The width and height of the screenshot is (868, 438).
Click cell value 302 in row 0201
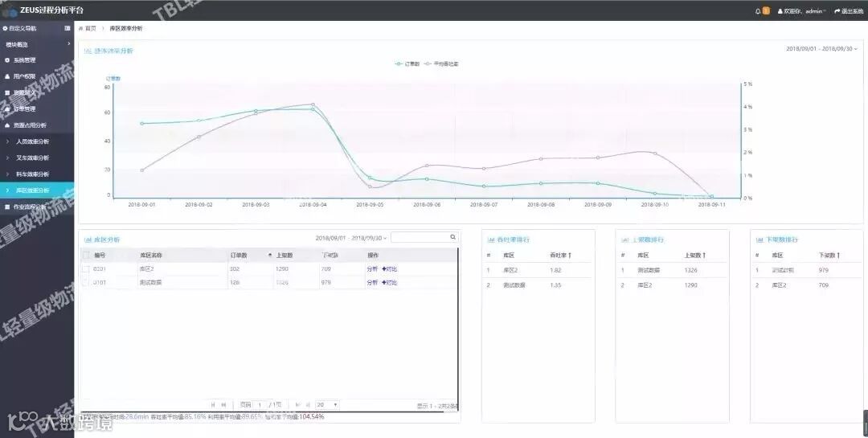pos(234,269)
